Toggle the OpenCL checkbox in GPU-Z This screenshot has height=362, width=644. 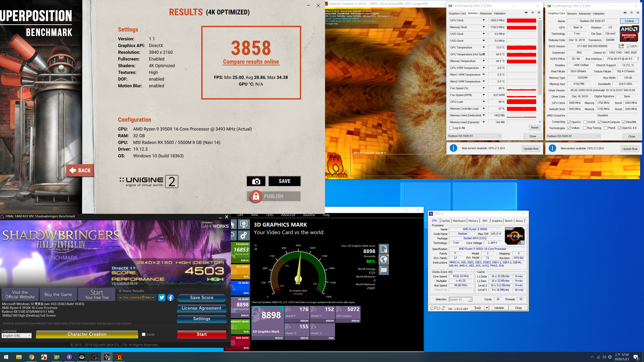[569, 122]
